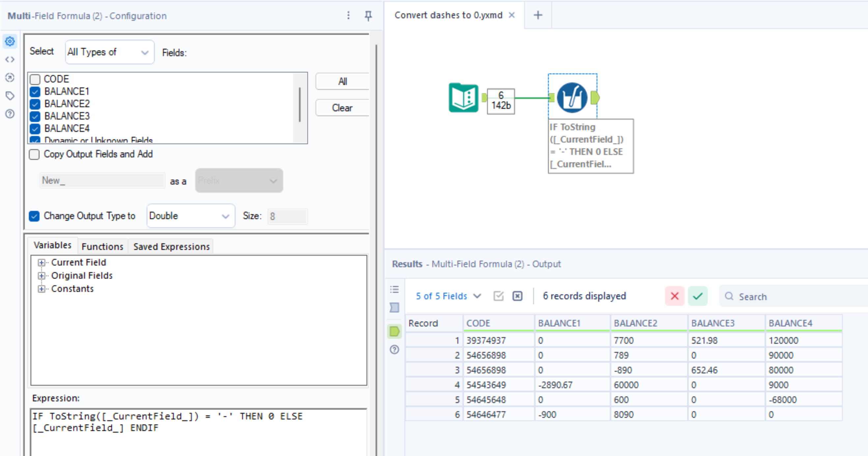Image resolution: width=868 pixels, height=456 pixels.
Task: Click the green checkmark icon in Results
Action: (697, 296)
